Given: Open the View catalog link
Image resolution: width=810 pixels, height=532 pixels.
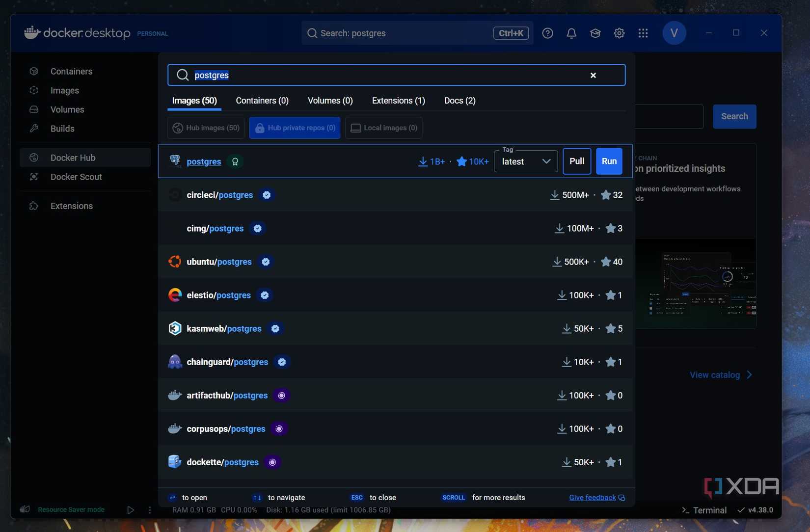Looking at the screenshot, I should pos(721,375).
